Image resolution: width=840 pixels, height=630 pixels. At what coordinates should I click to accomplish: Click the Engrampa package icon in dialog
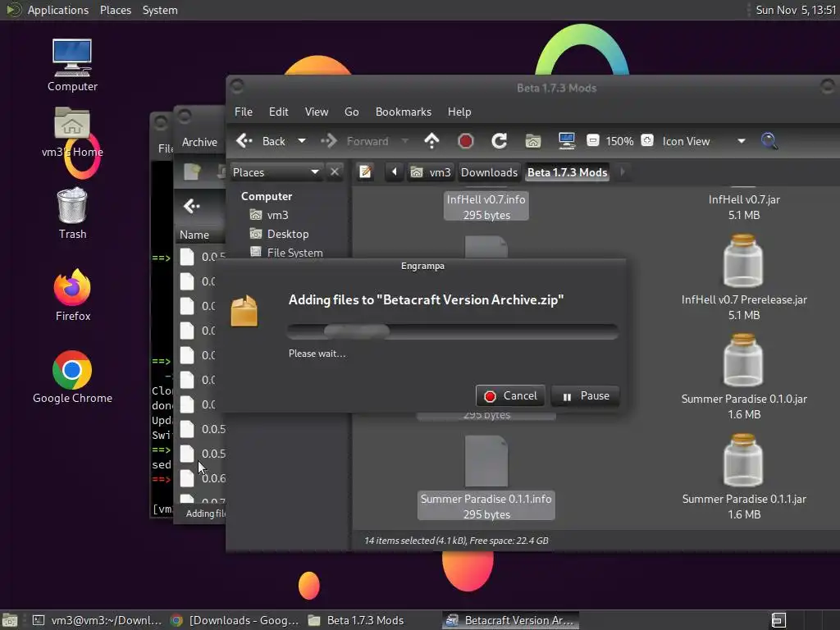244,310
